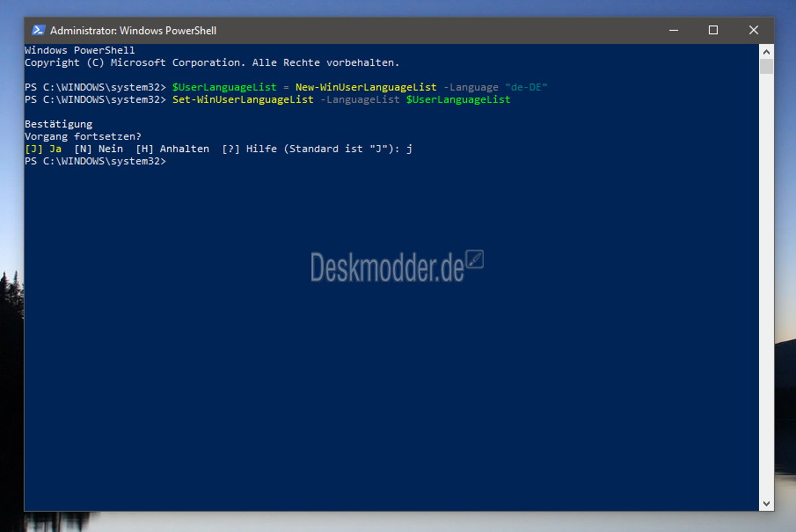Open the PowerShell icon system menu in title bar
Viewport: 796px width, 532px height.
(38, 31)
